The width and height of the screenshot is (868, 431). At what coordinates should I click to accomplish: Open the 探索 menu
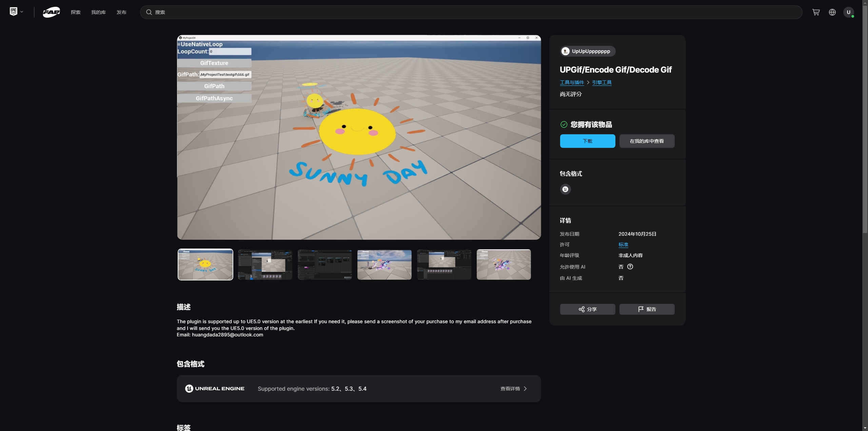coord(76,12)
